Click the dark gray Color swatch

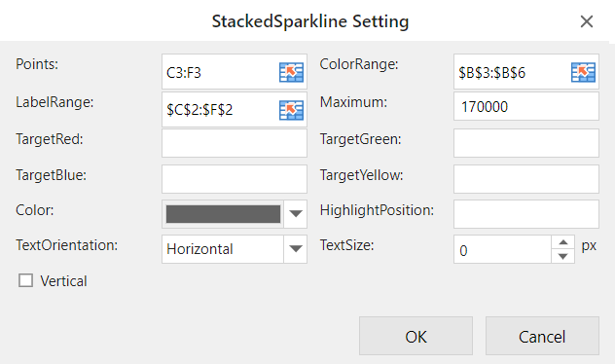(x=223, y=214)
